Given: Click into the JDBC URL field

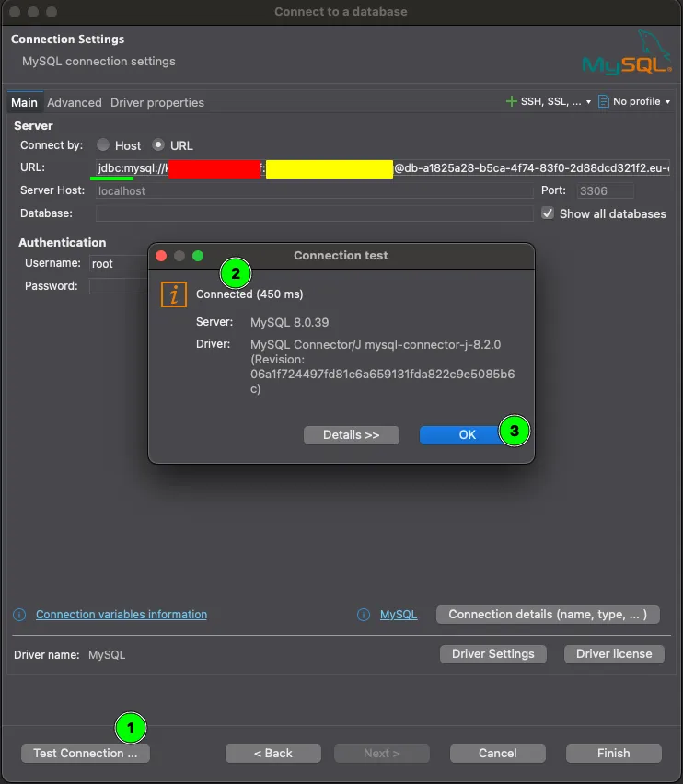Looking at the screenshot, I should (383, 168).
